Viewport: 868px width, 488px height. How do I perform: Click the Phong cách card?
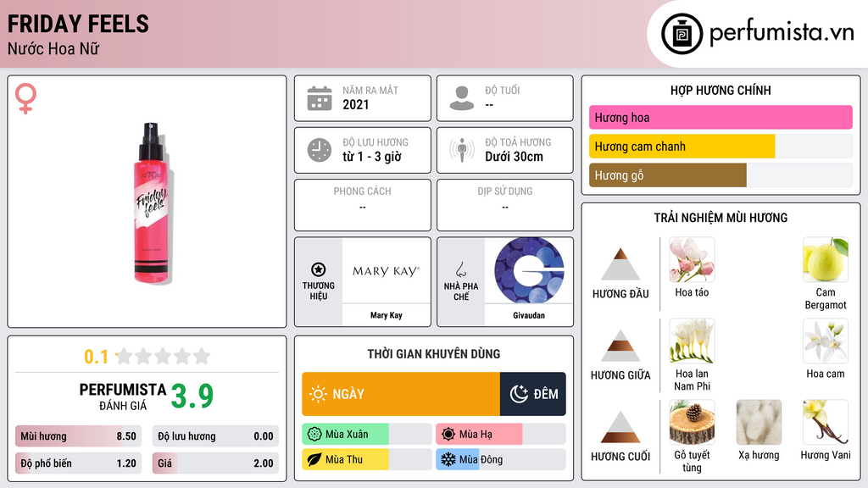pos(363,205)
